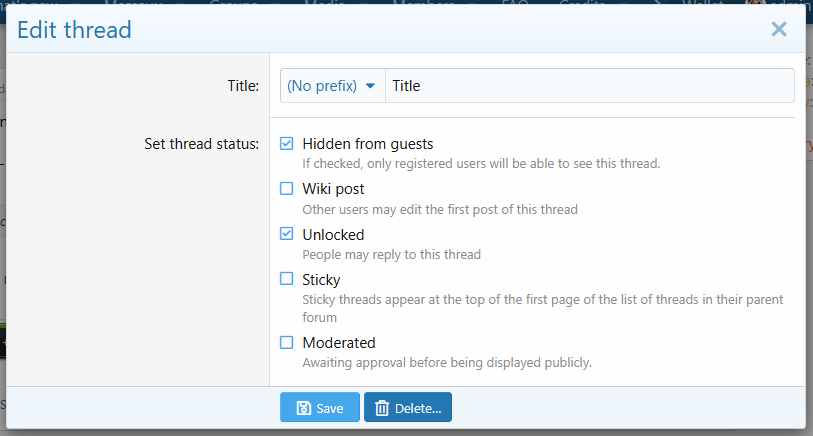This screenshot has height=436, width=813.
Task: Click the 'Title:' field label
Action: click(x=243, y=86)
